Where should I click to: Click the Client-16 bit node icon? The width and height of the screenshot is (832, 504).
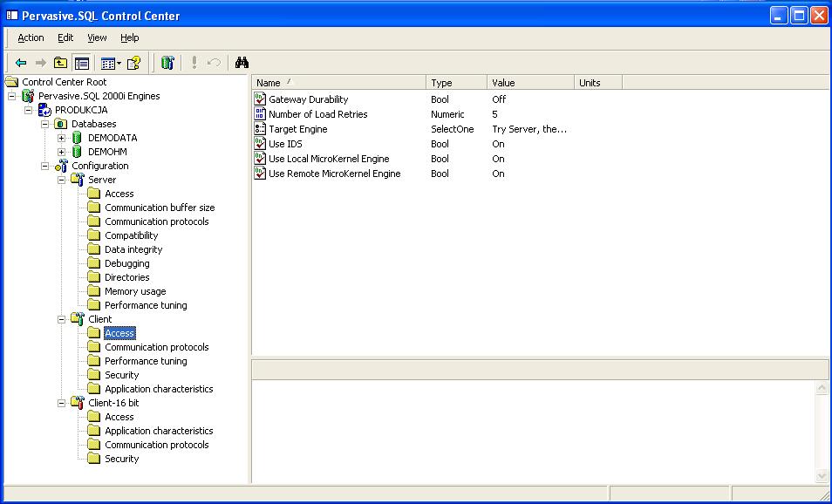pos(78,403)
